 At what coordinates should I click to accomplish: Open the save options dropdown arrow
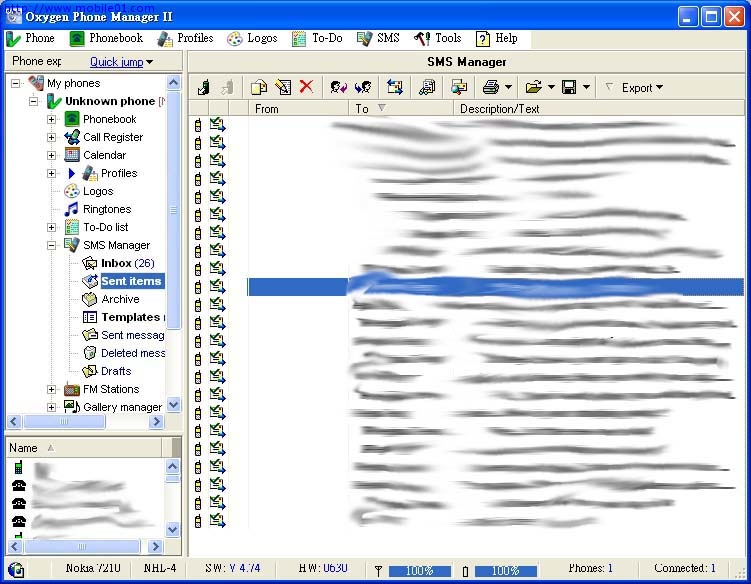(586, 87)
